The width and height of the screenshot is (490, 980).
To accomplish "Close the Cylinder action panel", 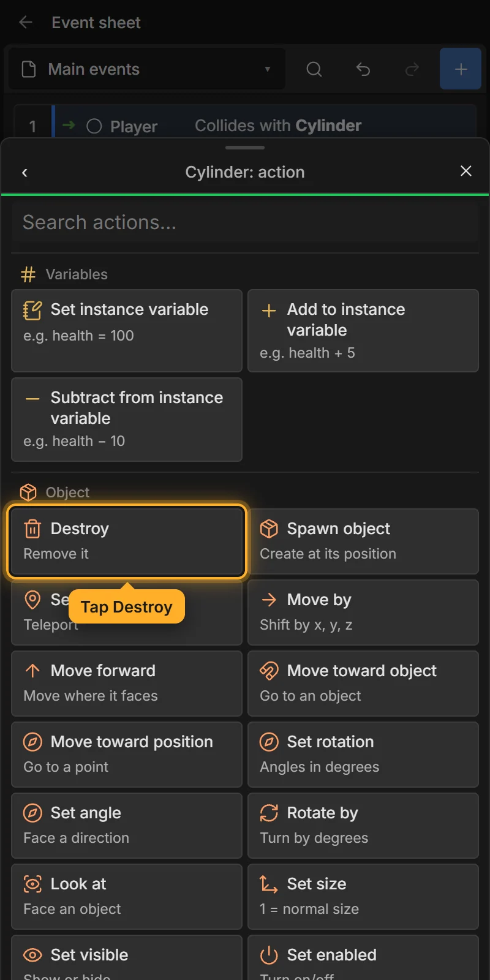I will [x=466, y=171].
